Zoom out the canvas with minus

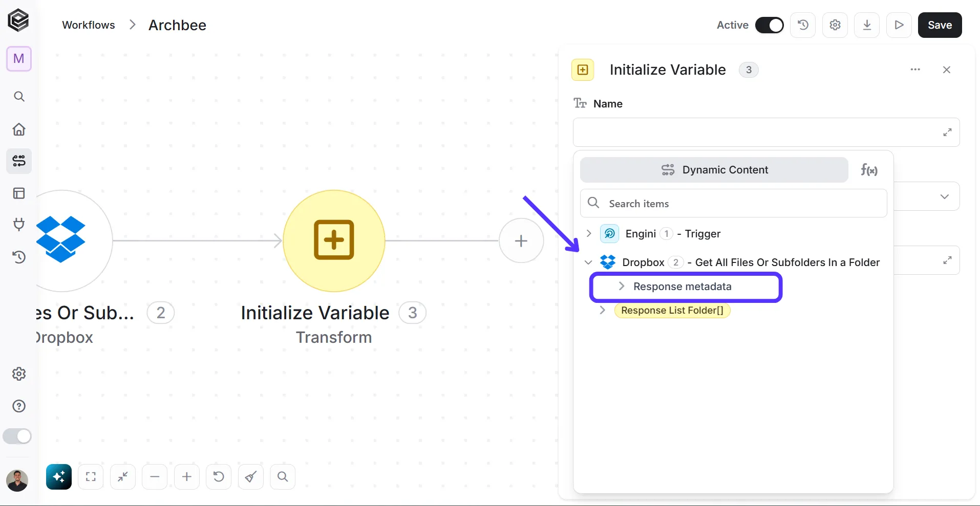coord(155,477)
